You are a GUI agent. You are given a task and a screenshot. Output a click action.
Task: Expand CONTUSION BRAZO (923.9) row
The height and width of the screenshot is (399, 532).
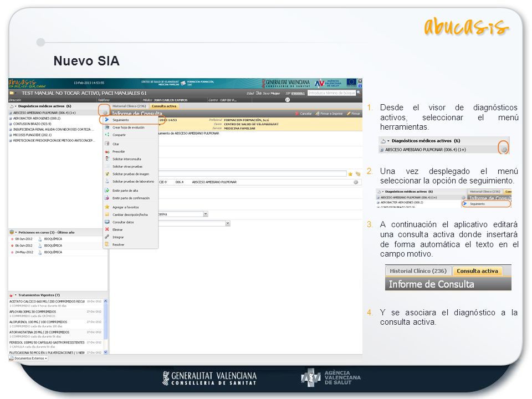pyautogui.click(x=11, y=124)
